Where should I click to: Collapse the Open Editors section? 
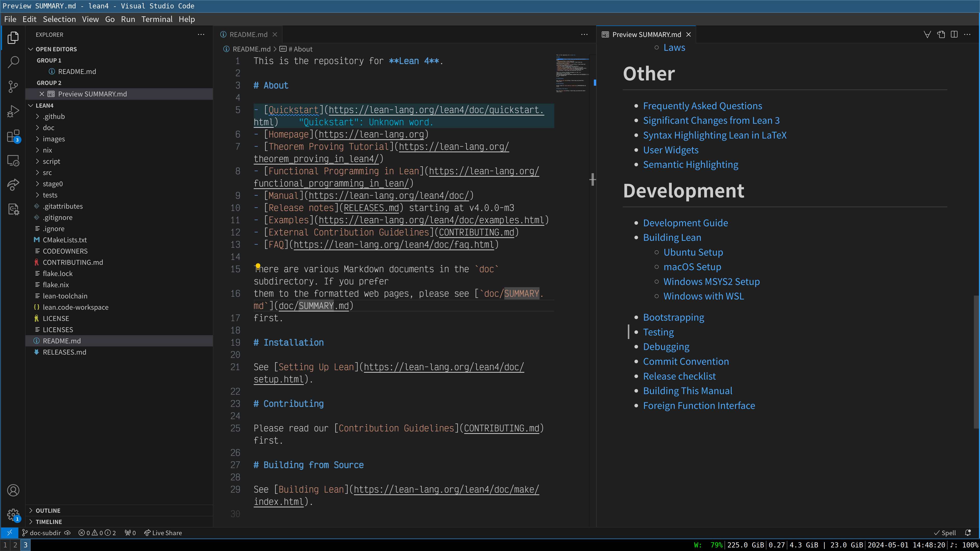[x=119, y=49]
